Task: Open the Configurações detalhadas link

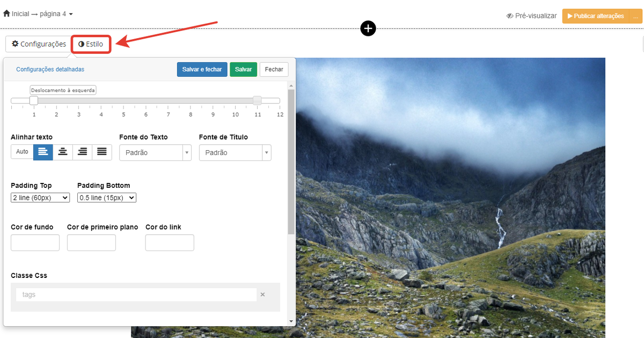Action: point(50,70)
